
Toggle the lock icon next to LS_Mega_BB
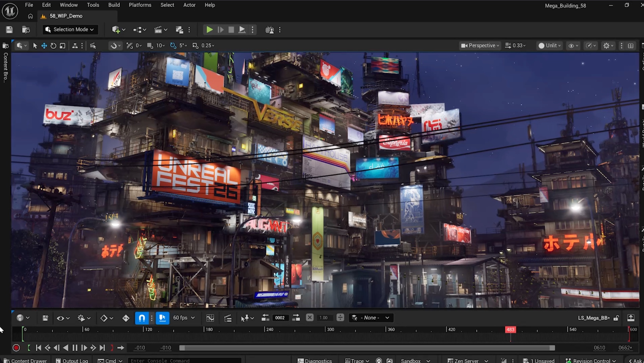point(616,318)
